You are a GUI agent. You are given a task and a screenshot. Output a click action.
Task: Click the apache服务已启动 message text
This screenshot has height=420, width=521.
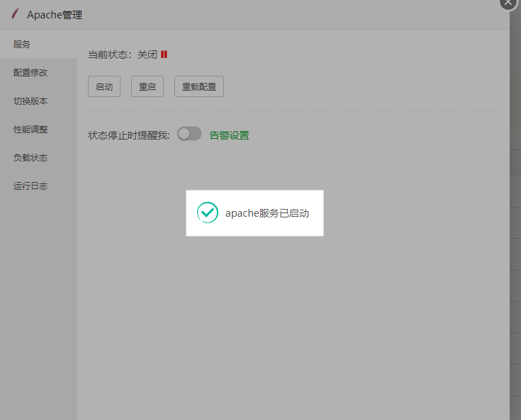pyautogui.click(x=267, y=213)
